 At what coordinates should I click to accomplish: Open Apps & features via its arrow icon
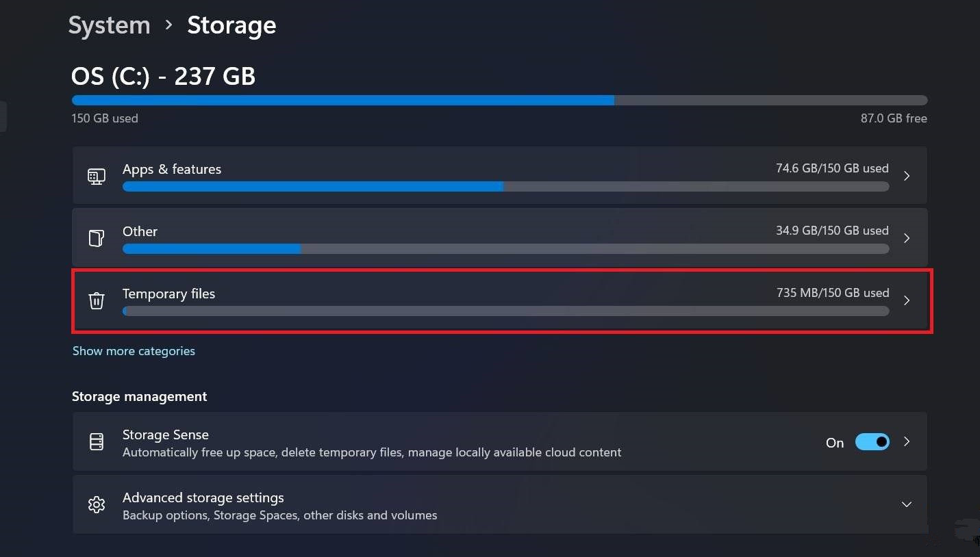point(907,176)
